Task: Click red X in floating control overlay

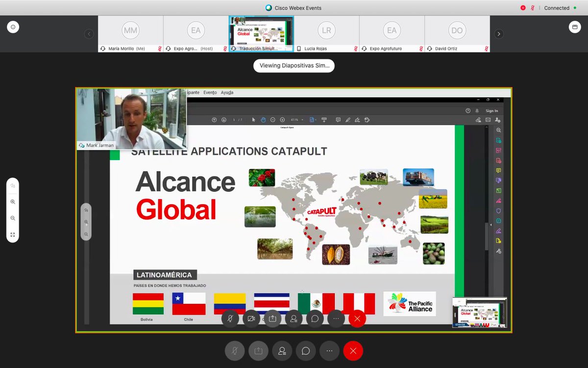Action: point(357,318)
